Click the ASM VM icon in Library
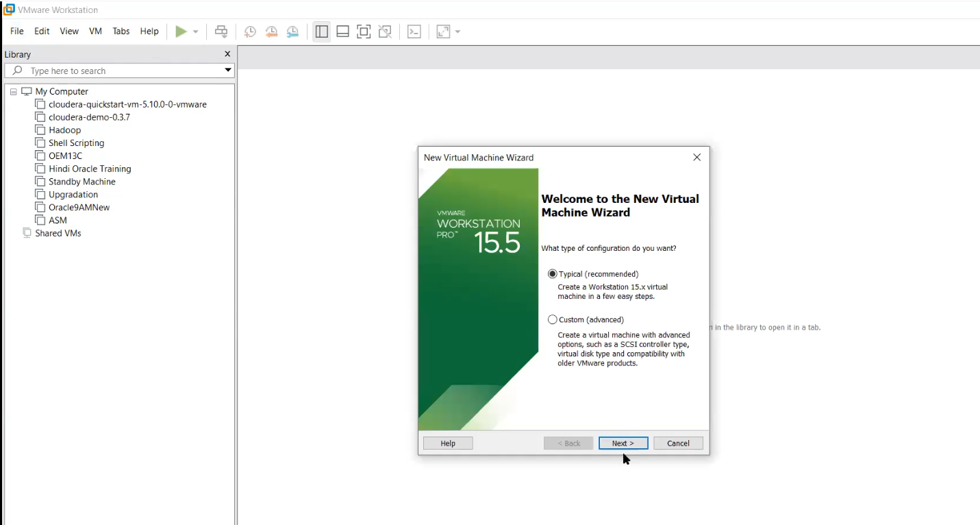This screenshot has height=525, width=980. (40, 220)
